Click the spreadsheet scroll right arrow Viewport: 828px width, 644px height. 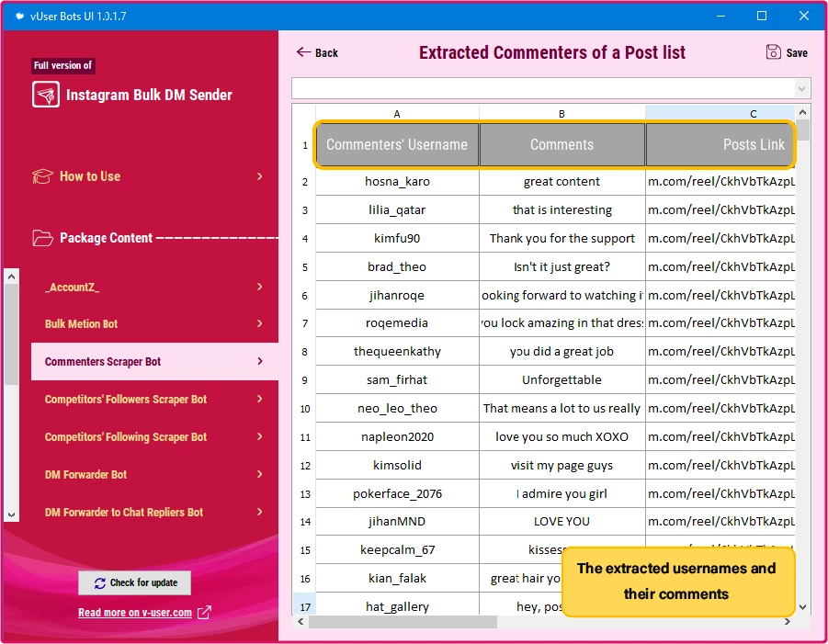788,622
